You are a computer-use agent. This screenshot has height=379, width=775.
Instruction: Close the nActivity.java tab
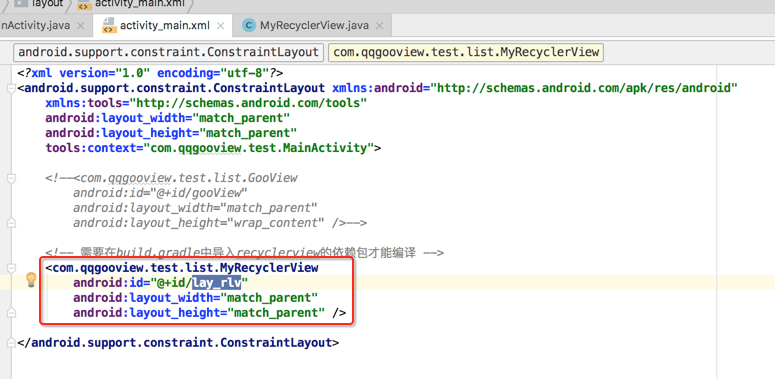pyautogui.click(x=82, y=26)
